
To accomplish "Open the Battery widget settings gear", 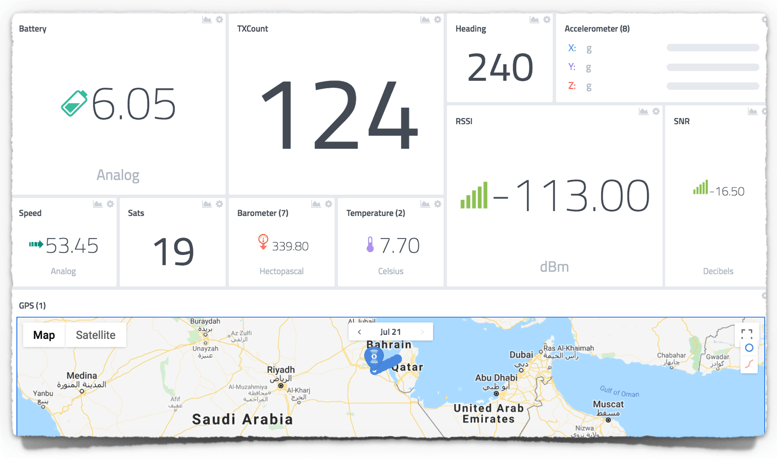I will click(x=220, y=20).
